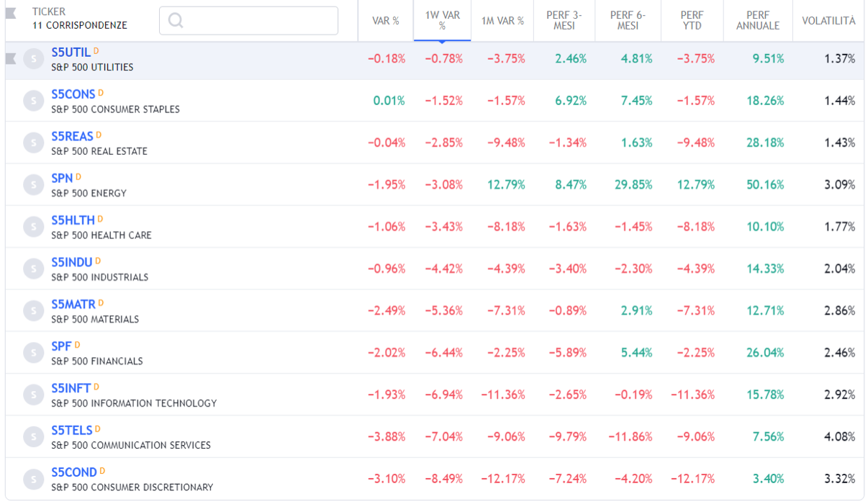868x504 pixels.
Task: Click the S&P 500 CONSUMER DISCRETIONARY description
Action: click(132, 487)
